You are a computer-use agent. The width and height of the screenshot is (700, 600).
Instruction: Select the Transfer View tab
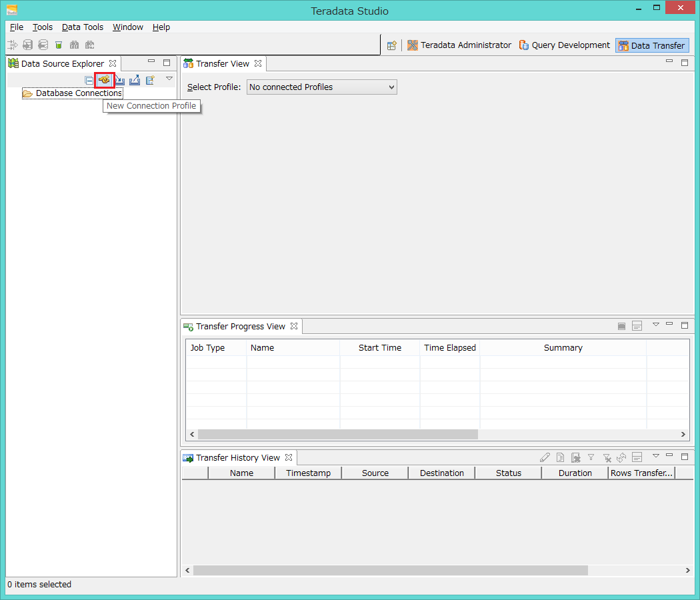pos(223,64)
